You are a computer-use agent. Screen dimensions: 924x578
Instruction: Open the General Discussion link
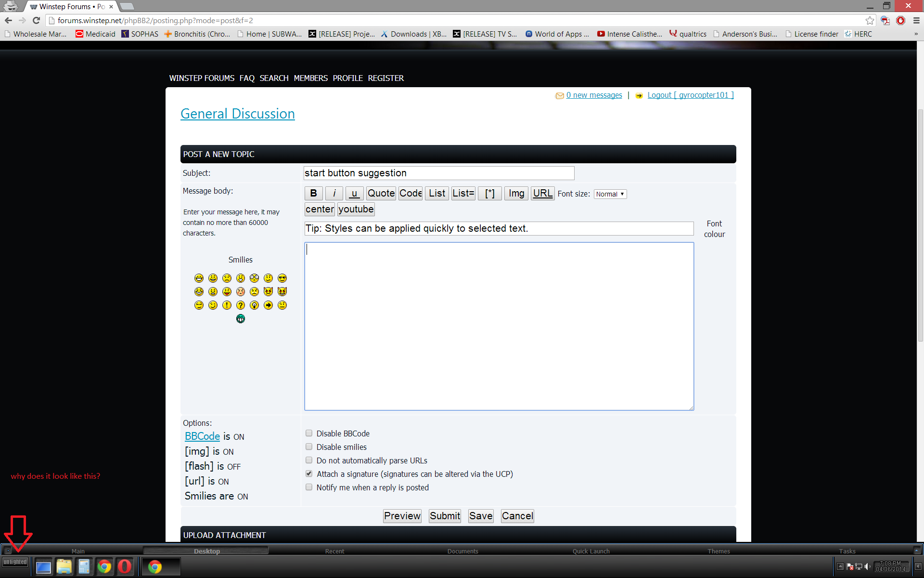click(x=237, y=114)
